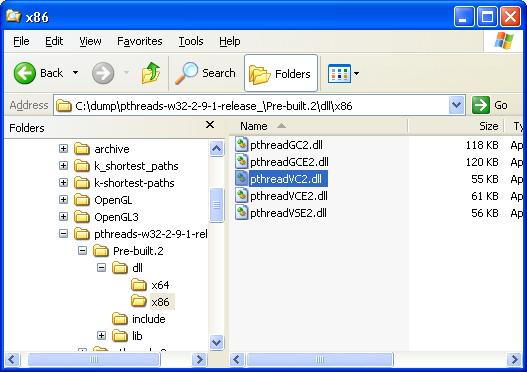Select pthreadGC2.dll file icon
The width and height of the screenshot is (527, 372).
pyautogui.click(x=241, y=144)
